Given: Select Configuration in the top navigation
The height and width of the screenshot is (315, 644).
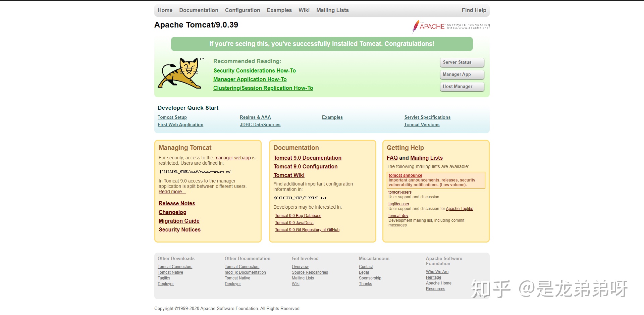Looking at the screenshot, I should click(x=243, y=10).
